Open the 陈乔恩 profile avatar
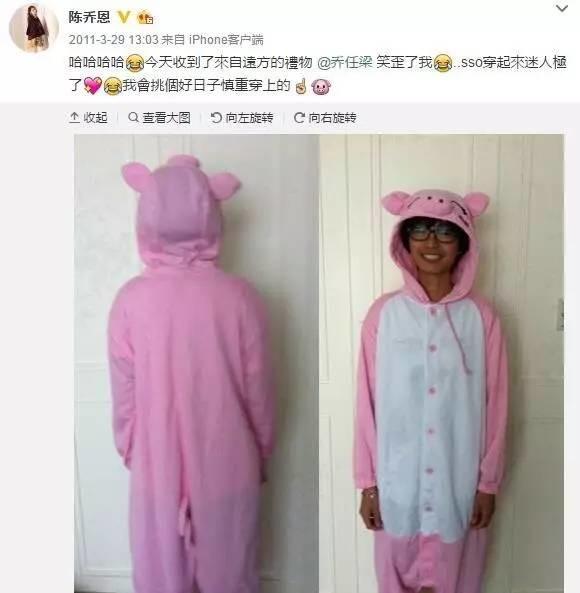This screenshot has height=593, width=580. coord(34,28)
